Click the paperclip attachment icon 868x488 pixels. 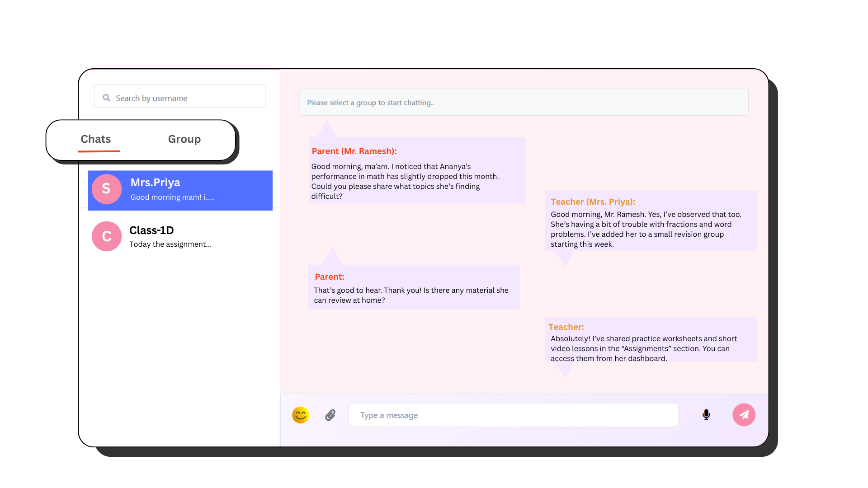coord(330,415)
